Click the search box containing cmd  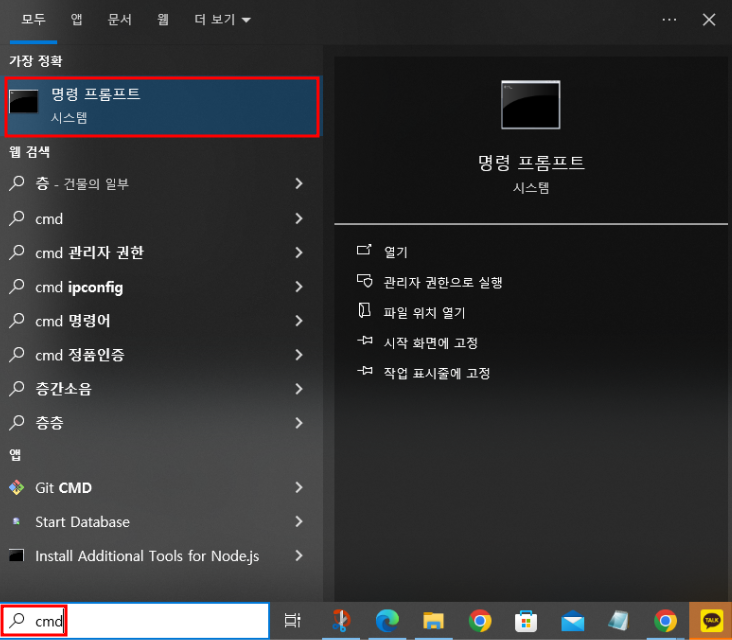(135, 621)
